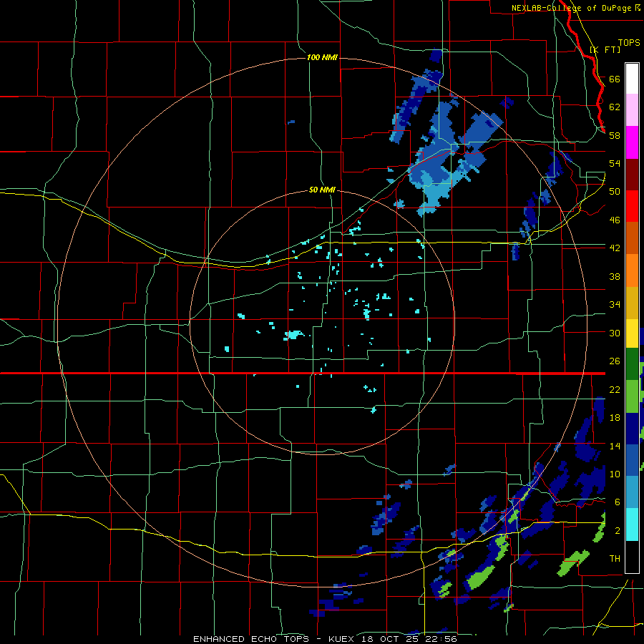Click 'ENHANCED ECHO TOPS' in the bottom caption

(x=251, y=639)
